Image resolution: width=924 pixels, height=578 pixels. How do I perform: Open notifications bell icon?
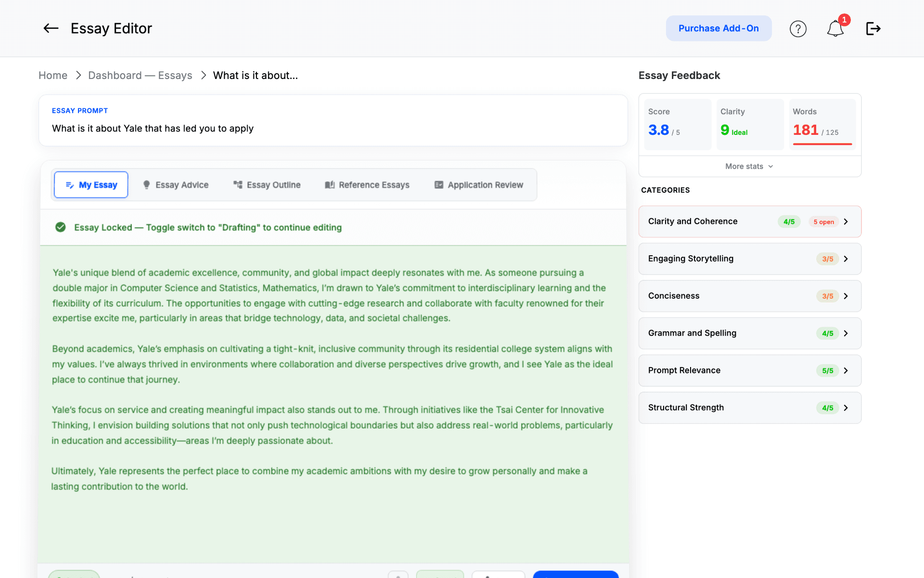[835, 29]
